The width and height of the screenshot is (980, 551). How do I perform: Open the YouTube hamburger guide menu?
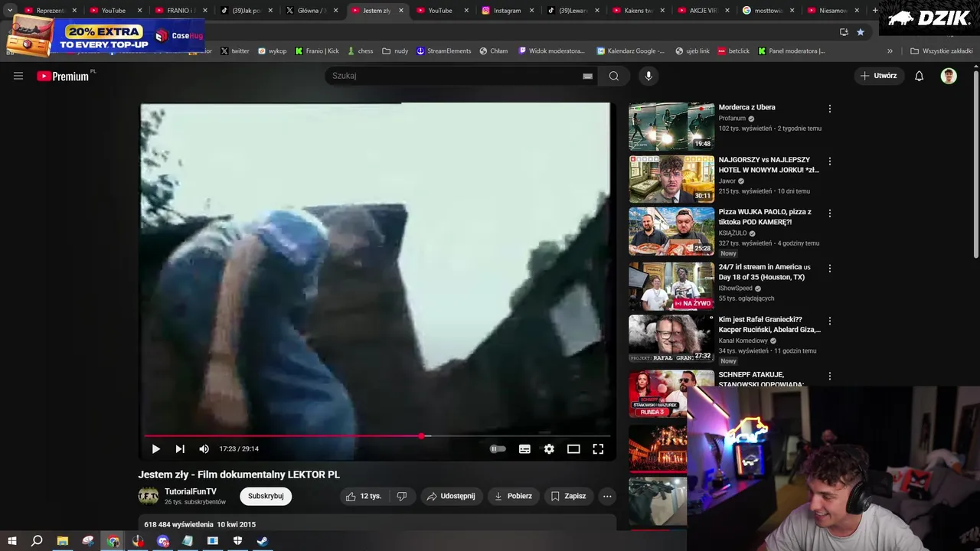18,76
